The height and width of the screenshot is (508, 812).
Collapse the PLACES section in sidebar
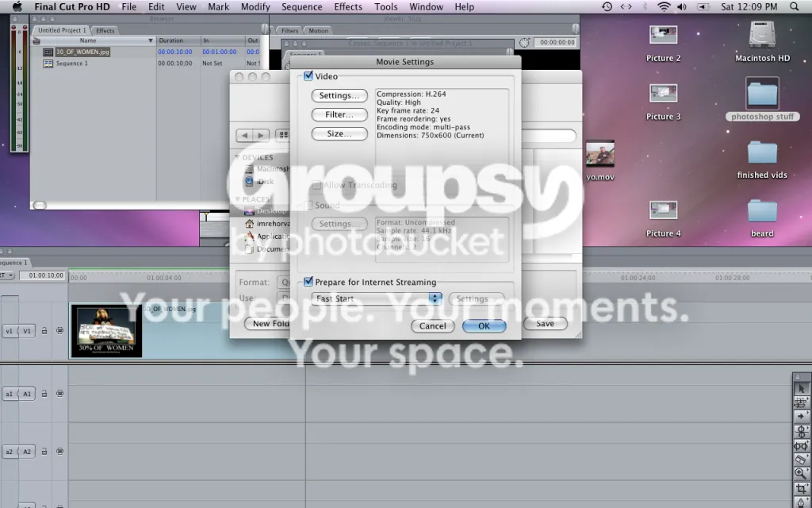tap(237, 199)
